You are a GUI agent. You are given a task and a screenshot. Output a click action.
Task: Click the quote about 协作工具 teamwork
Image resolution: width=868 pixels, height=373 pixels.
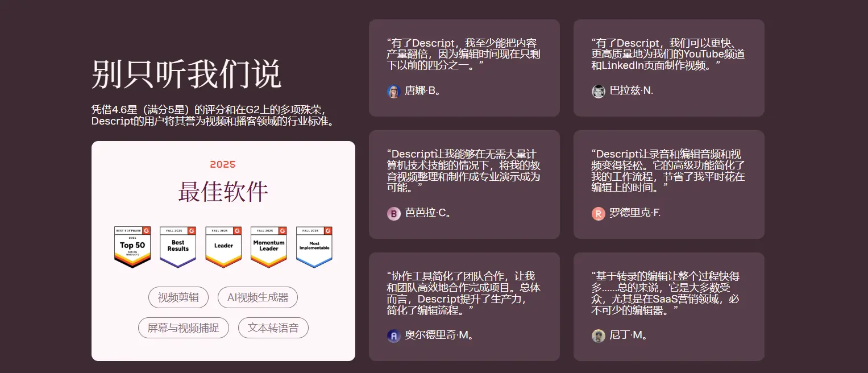coord(464,293)
